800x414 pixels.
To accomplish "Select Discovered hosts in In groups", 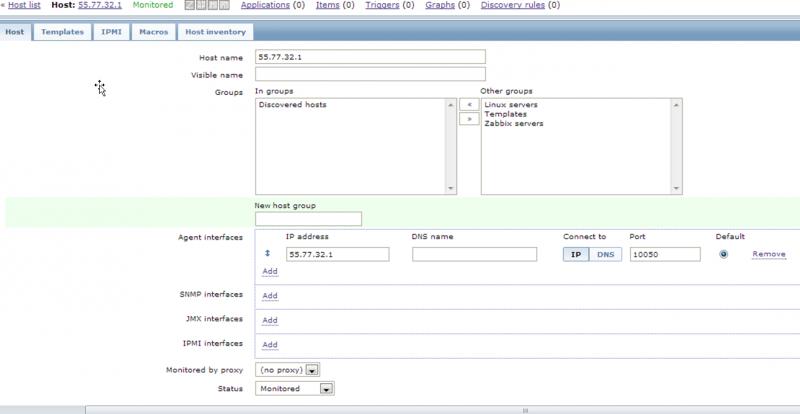I will click(x=293, y=105).
